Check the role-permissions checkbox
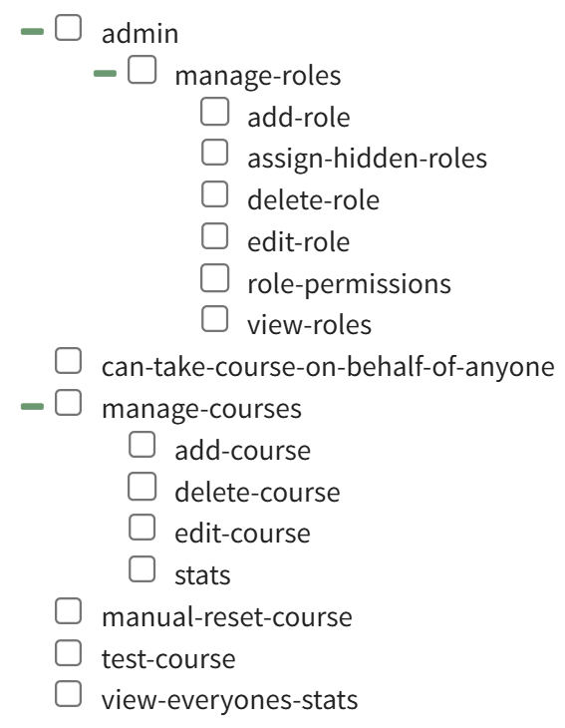The width and height of the screenshot is (565, 728). 215,277
